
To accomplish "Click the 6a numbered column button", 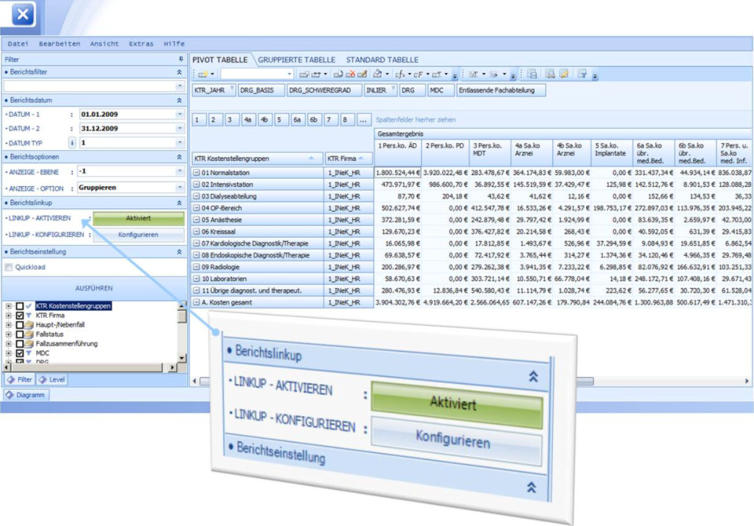I will pyautogui.click(x=297, y=119).
